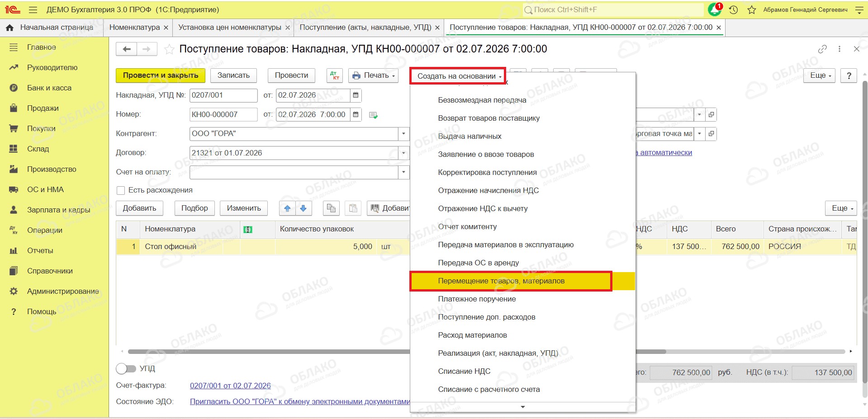Screen dimensions: 868x419
Task: Move row down with the blue arrow
Action: pyautogui.click(x=303, y=208)
